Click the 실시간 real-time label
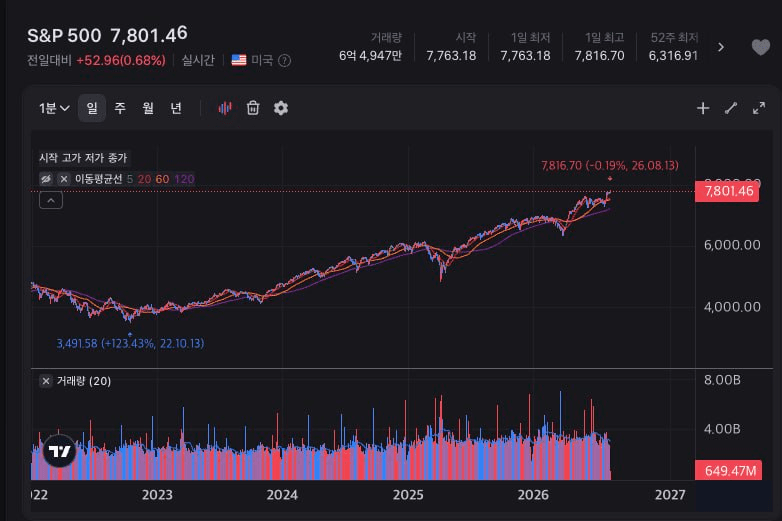 tap(198, 60)
